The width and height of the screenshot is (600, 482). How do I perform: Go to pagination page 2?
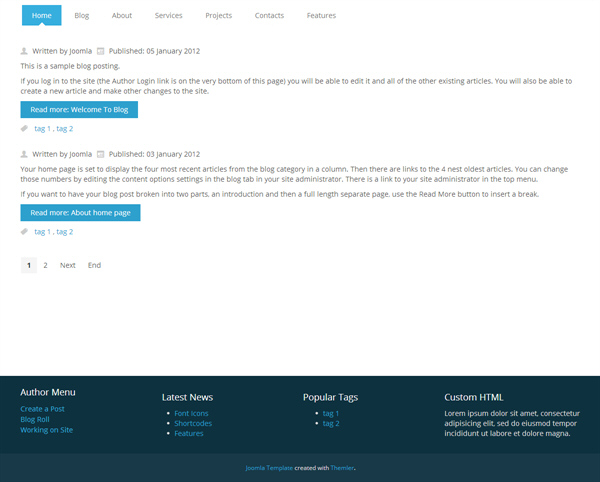coord(45,265)
